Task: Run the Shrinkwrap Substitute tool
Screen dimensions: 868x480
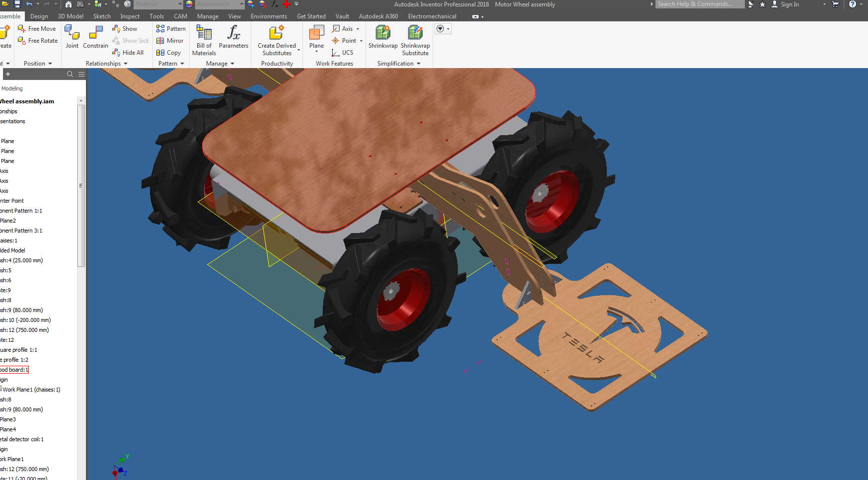Action: coord(415,41)
